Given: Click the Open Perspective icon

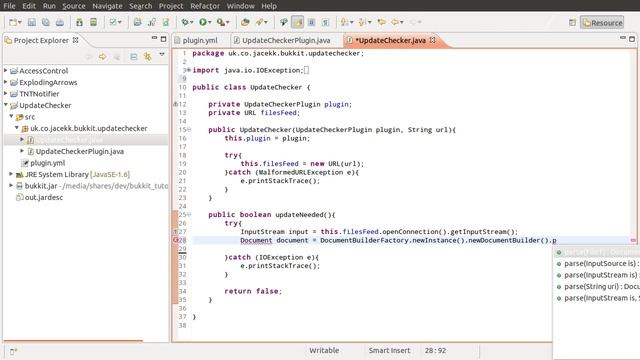Looking at the screenshot, I should coord(572,23).
